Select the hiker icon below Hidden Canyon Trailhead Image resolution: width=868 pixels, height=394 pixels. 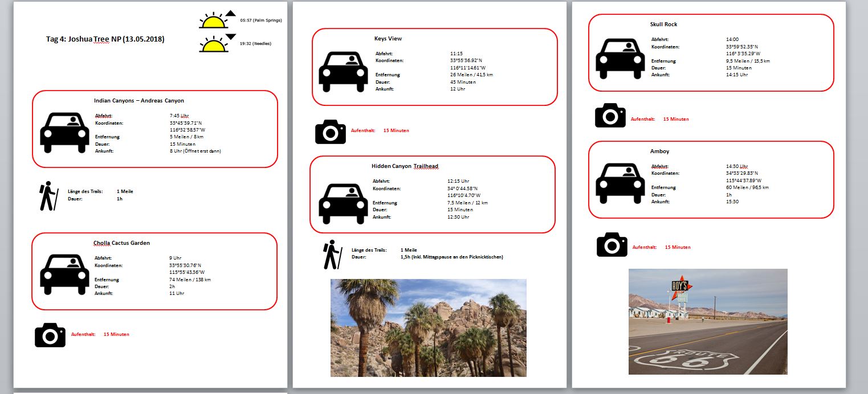click(332, 255)
